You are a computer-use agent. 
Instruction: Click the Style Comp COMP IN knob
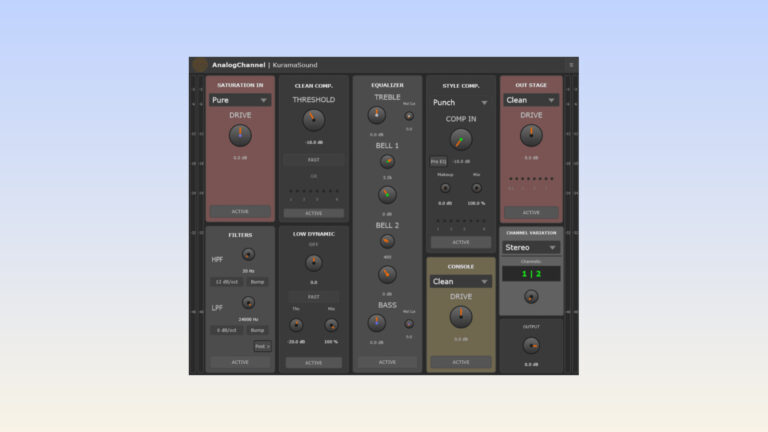[x=460, y=139]
